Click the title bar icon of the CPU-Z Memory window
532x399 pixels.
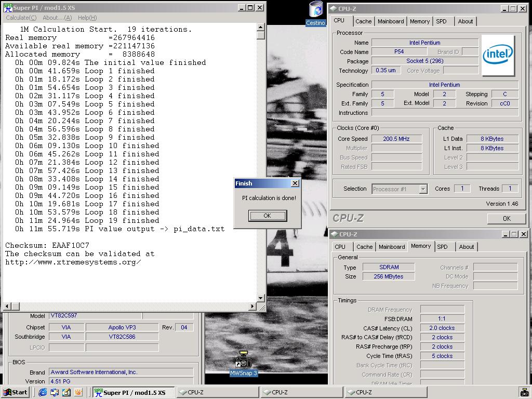[x=334, y=234]
